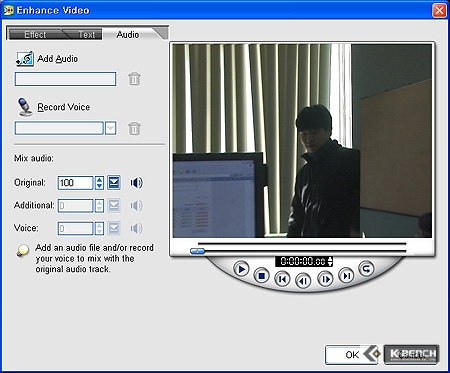This screenshot has height=373, width=450.
Task: Open the Original volume slider button
Action: point(114,183)
